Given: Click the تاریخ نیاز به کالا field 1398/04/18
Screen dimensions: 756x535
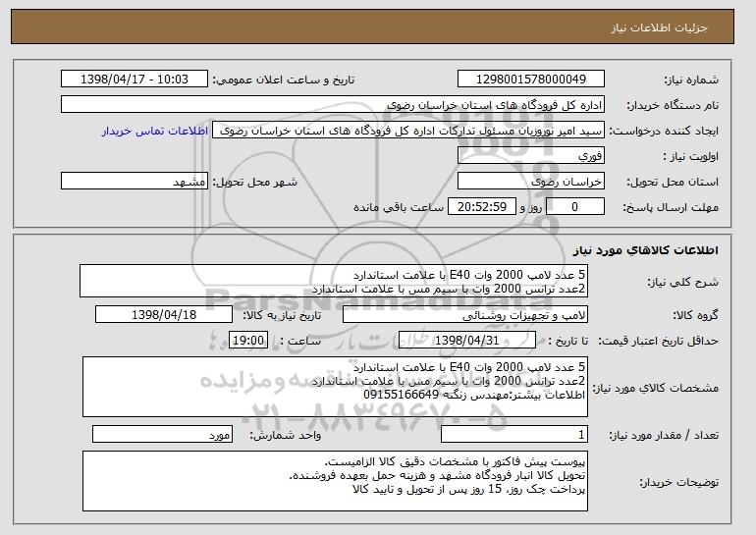Looking at the screenshot, I should (164, 315).
